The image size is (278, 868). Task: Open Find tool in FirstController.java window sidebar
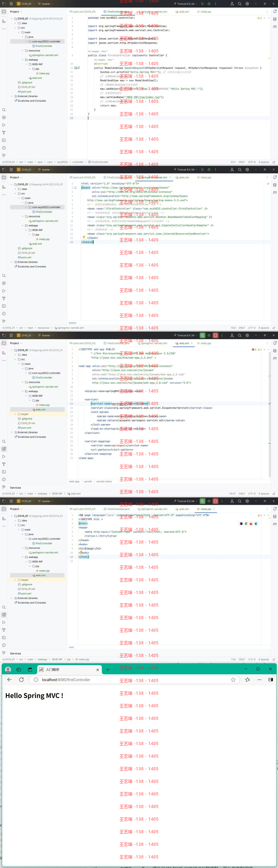(x=4, y=110)
